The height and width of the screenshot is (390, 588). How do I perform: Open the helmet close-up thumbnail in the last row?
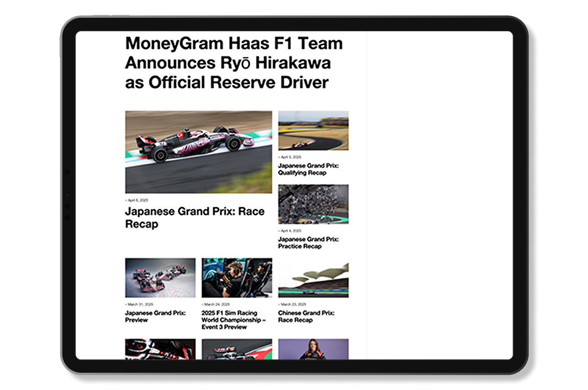coord(160,349)
